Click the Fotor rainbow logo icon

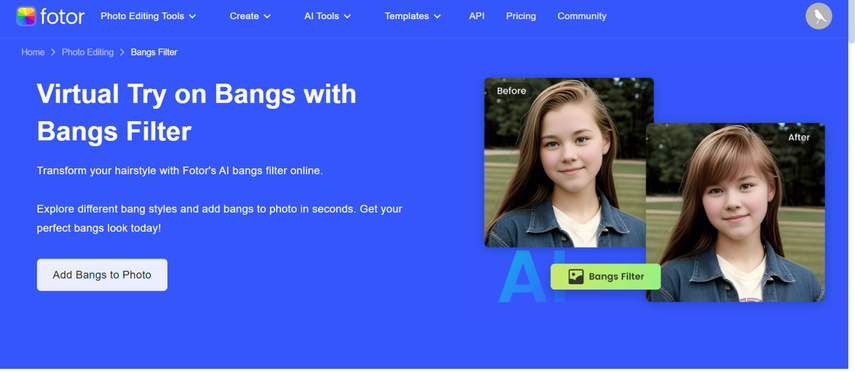click(x=26, y=16)
